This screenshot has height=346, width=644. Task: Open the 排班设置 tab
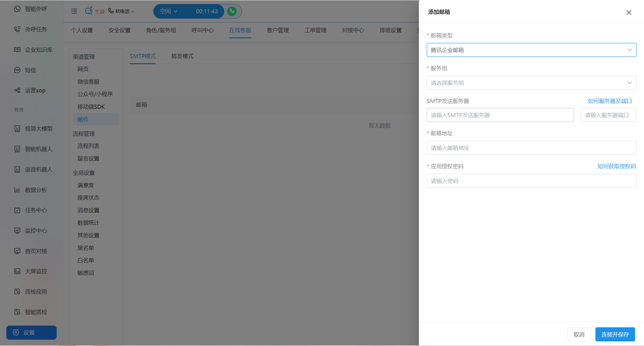click(391, 30)
